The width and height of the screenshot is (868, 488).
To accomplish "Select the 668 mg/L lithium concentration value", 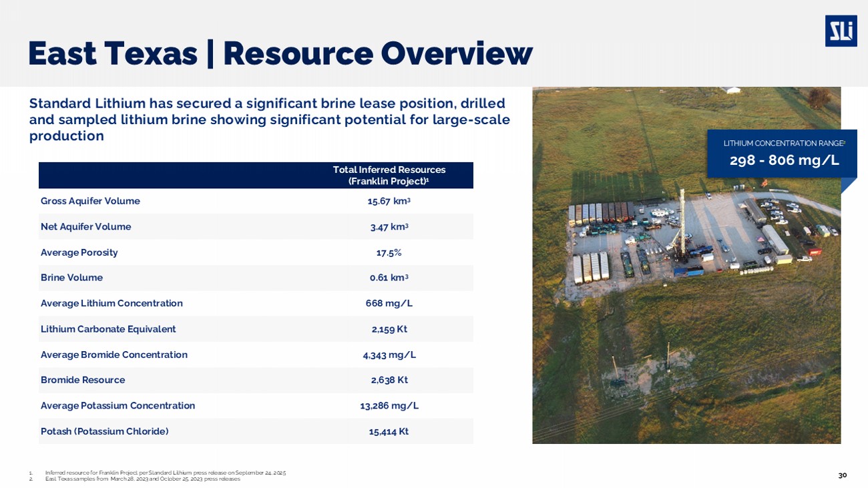I will pyautogui.click(x=389, y=304).
